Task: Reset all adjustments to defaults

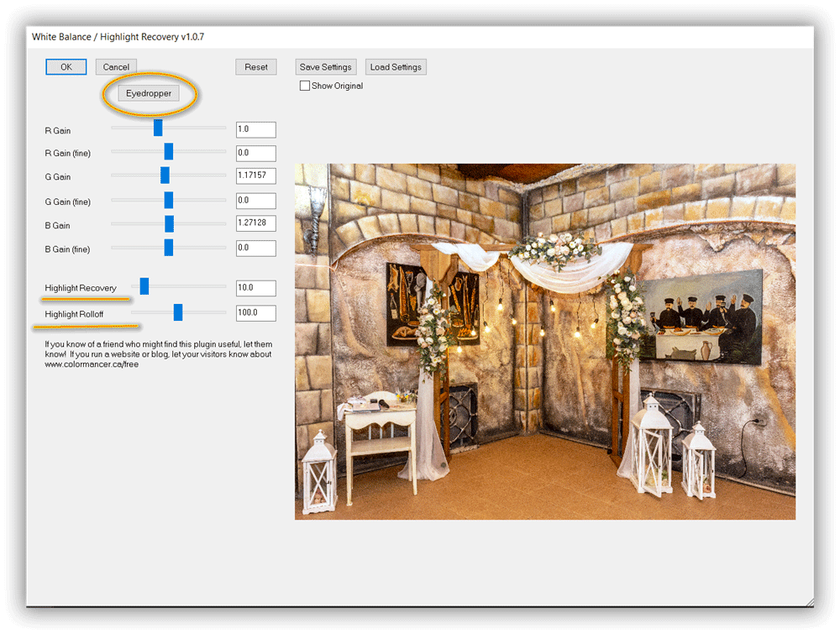Action: (x=256, y=66)
